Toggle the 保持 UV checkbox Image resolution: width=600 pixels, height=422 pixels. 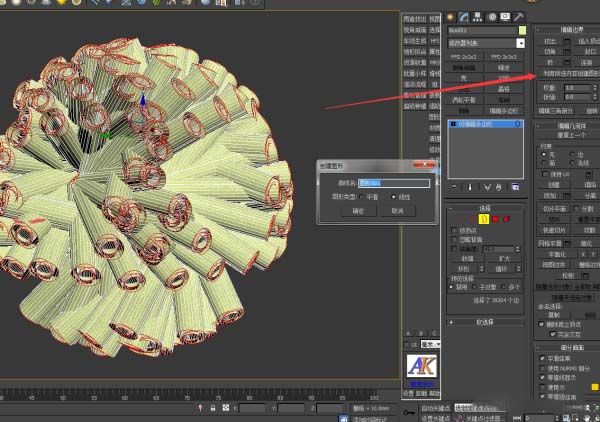coord(545,174)
